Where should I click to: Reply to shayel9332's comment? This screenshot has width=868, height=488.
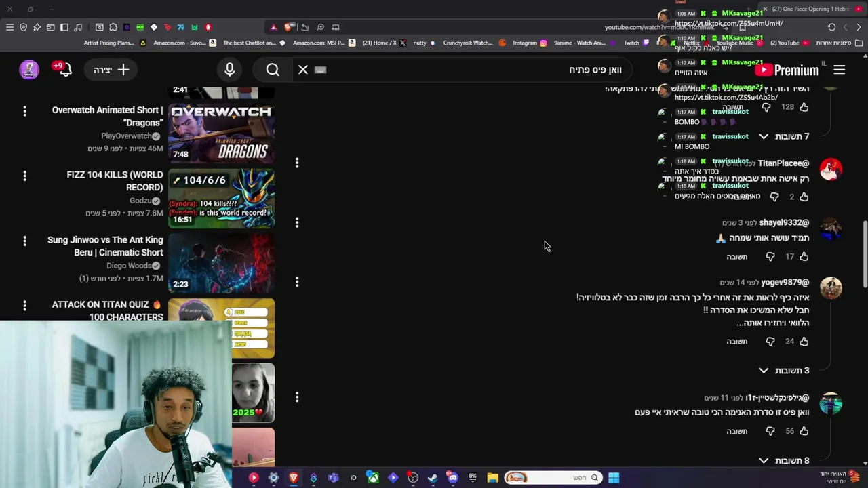(737, 257)
